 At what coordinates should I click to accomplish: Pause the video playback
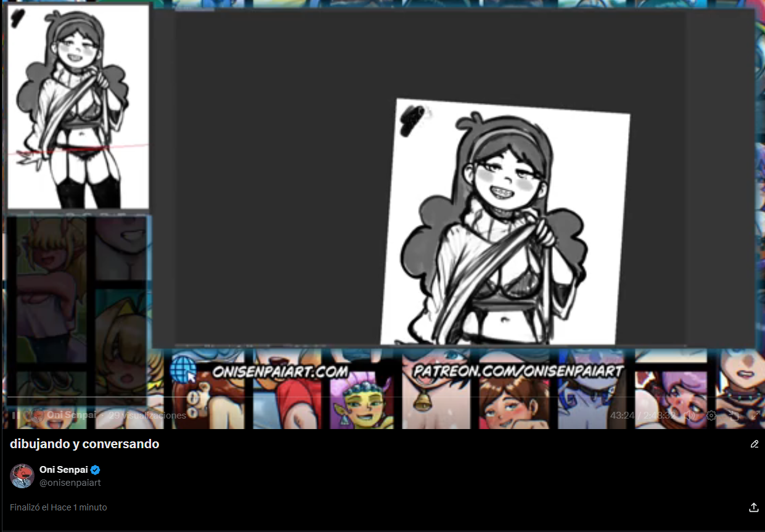pyautogui.click(x=16, y=415)
